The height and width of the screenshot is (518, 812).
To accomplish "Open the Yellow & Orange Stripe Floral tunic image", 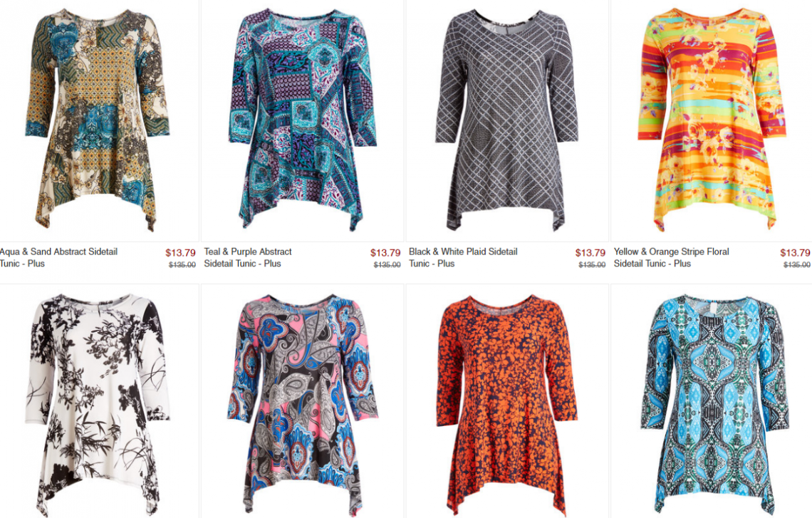I will click(x=712, y=120).
